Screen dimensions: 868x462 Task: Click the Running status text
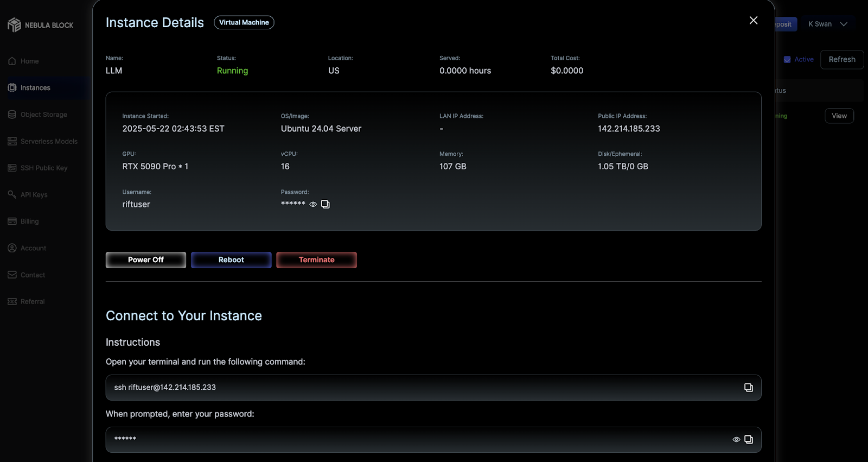tap(232, 71)
